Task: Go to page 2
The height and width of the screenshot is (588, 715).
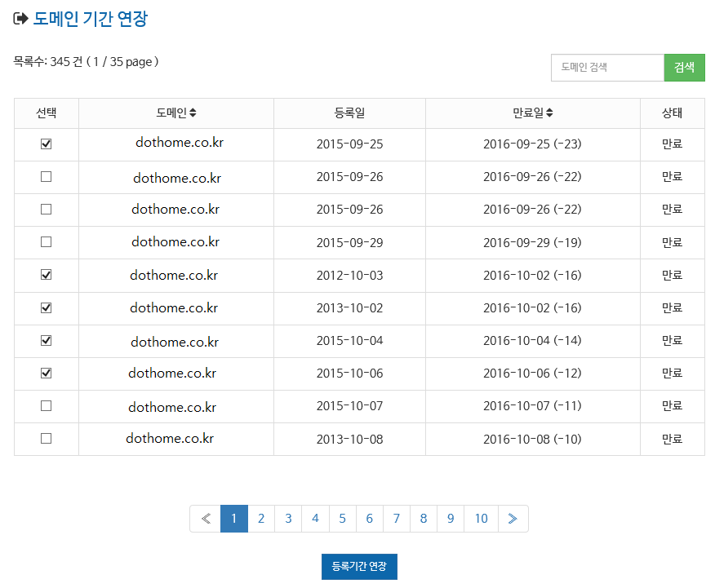Action: click(x=261, y=519)
